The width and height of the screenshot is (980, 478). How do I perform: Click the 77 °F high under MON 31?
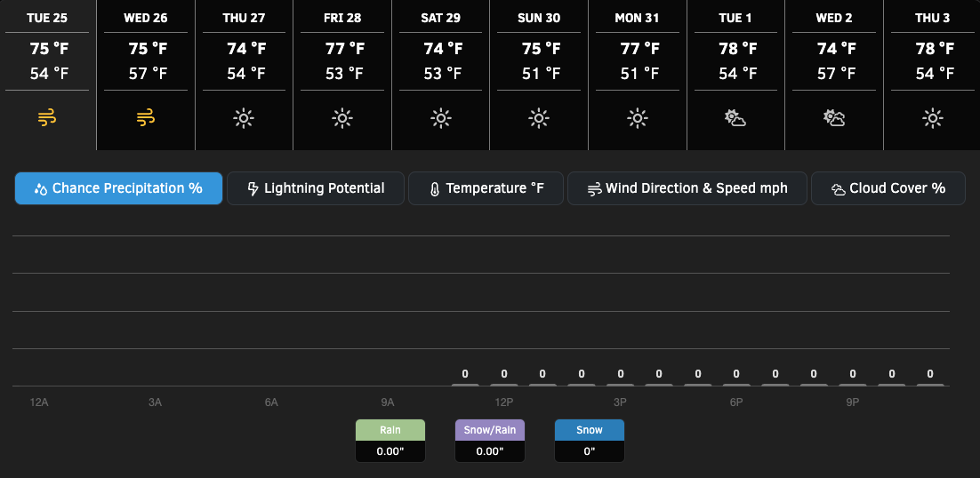point(637,49)
